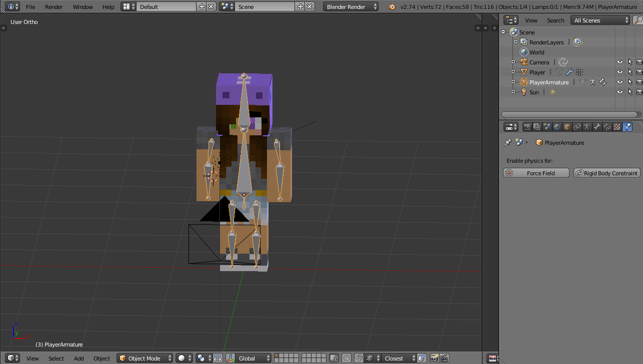The width and height of the screenshot is (643, 364).
Task: Open the Physics properties tab
Action: (x=627, y=127)
